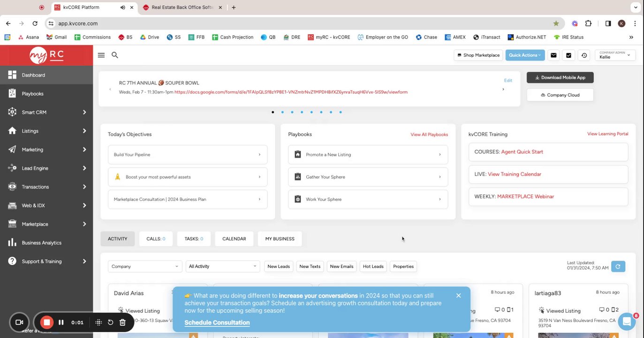Viewport: 644px width, 338px height.
Task: Open the browser extensions puzzle icon
Action: [589, 23]
